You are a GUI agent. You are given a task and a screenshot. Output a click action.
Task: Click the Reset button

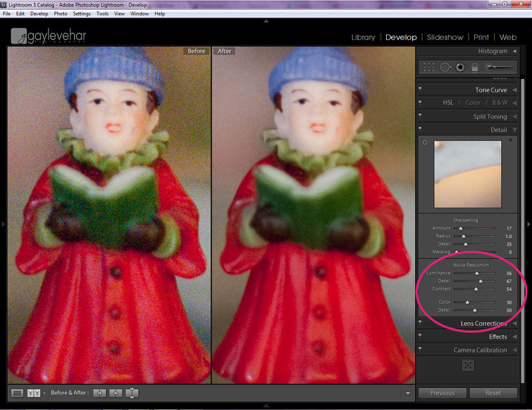pyautogui.click(x=493, y=393)
